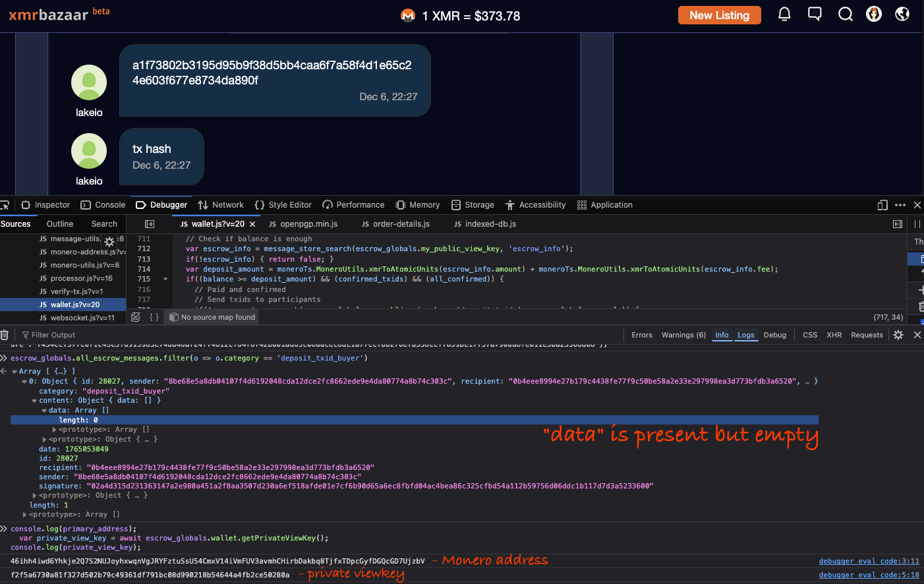924x584 pixels.
Task: Toggle the Logs console filter
Action: coord(746,335)
